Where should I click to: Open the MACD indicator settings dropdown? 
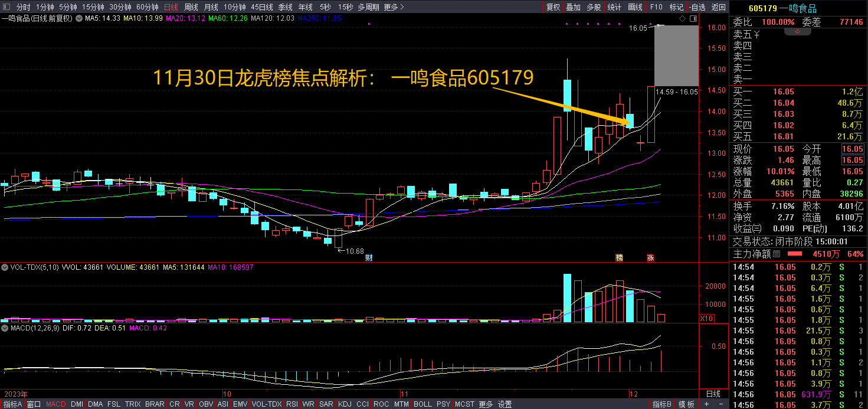coord(5,328)
